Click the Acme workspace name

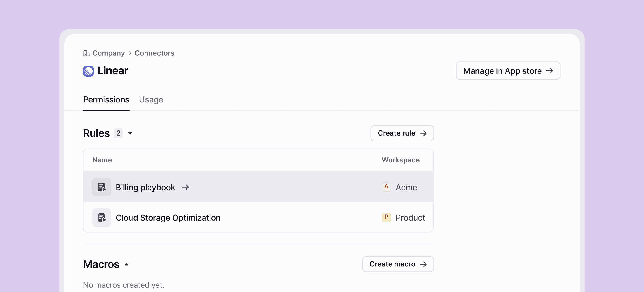[406, 187]
